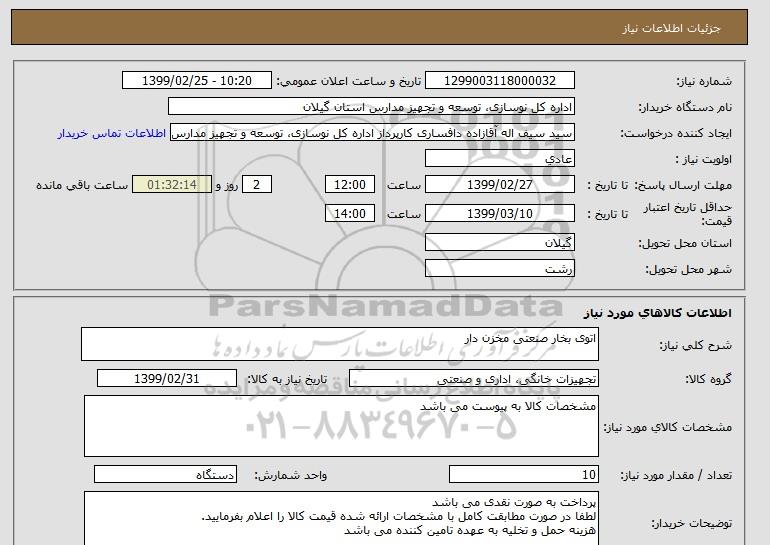Select the public announcement date field 1399/02/25 - 10:20
The image size is (770, 545).
196,81
